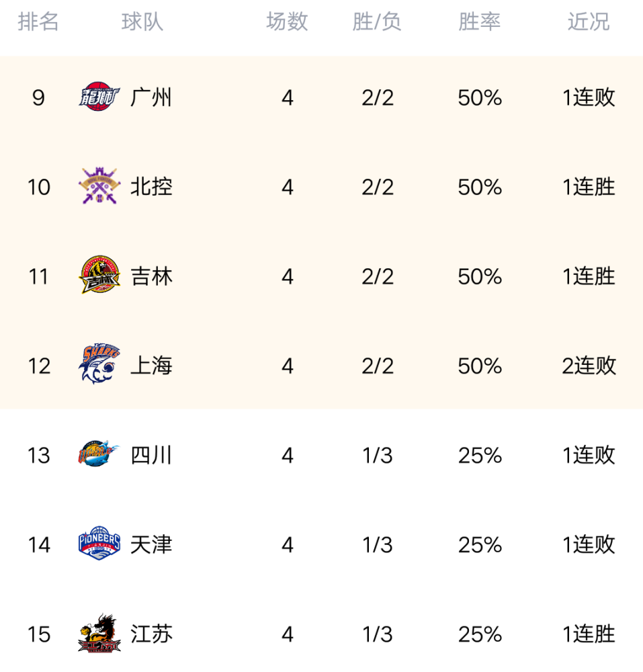
Task: Select 北控's 1连胜 status
Action: (589, 187)
